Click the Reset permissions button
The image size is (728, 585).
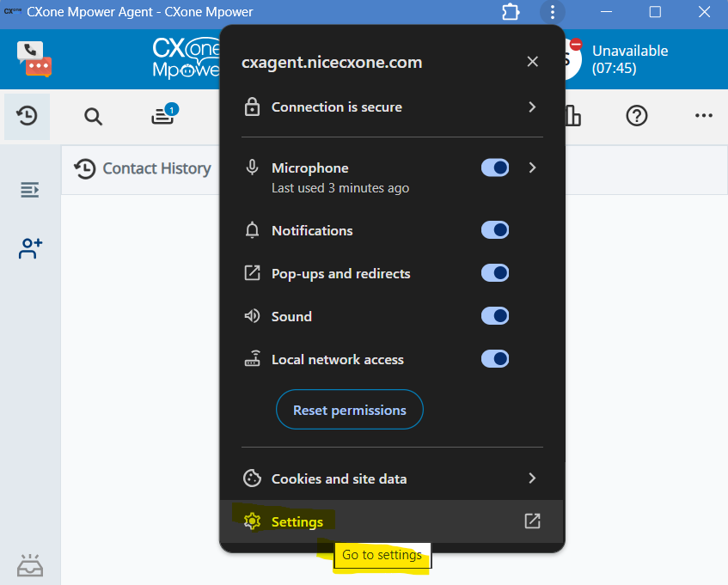click(350, 411)
